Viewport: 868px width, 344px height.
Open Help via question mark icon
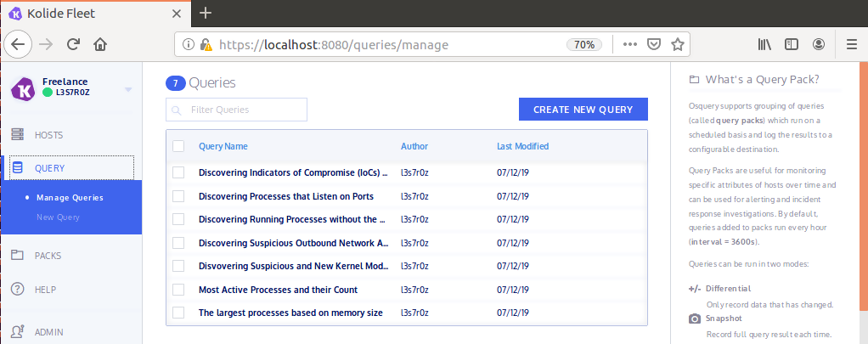click(x=17, y=290)
